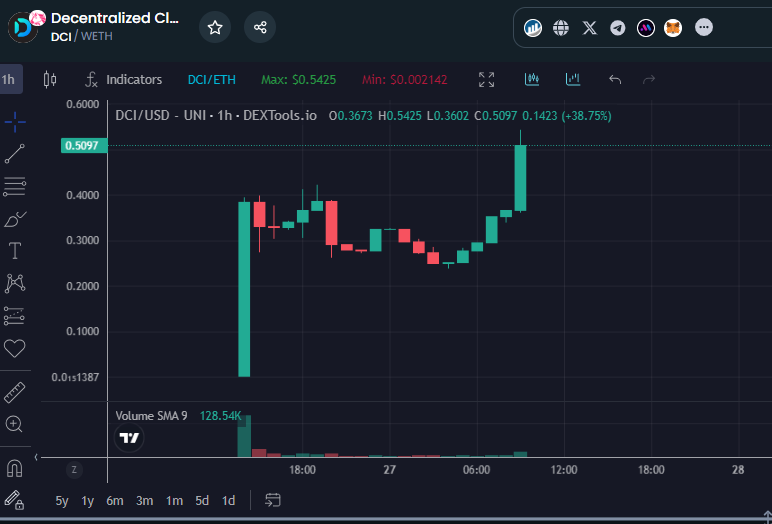Image resolution: width=772 pixels, height=524 pixels.
Task: Click the Volume SMA 9 indicator label
Action: (152, 416)
